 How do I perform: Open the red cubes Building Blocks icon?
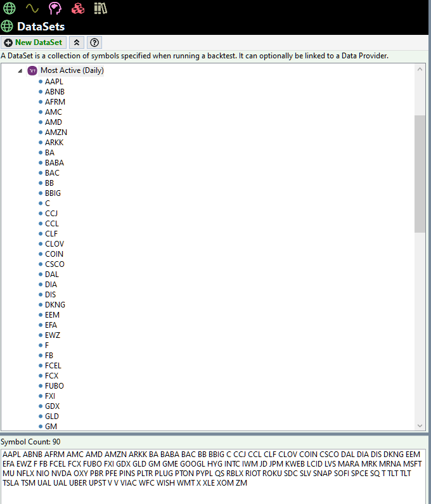[78, 8]
